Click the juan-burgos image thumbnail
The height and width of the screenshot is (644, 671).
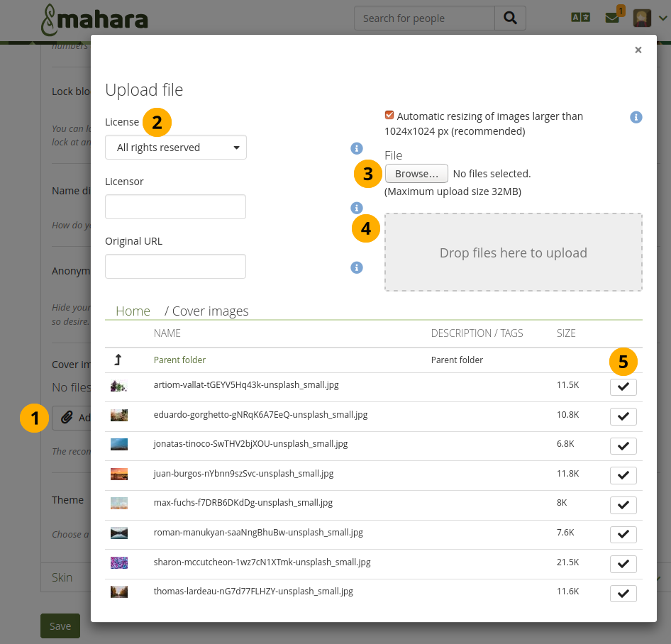pyautogui.click(x=118, y=474)
